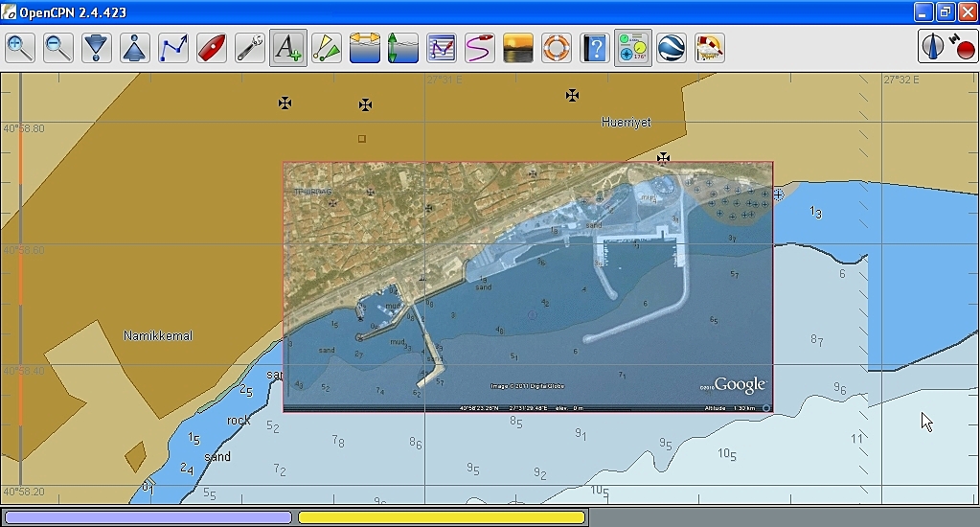Toggle AIS targets display
The height and width of the screenshot is (527, 980).
(327, 48)
